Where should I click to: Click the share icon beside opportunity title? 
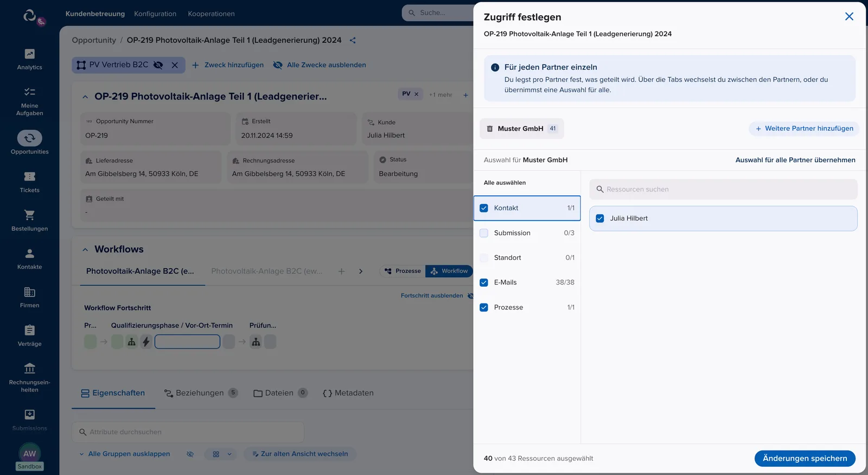[x=353, y=40]
